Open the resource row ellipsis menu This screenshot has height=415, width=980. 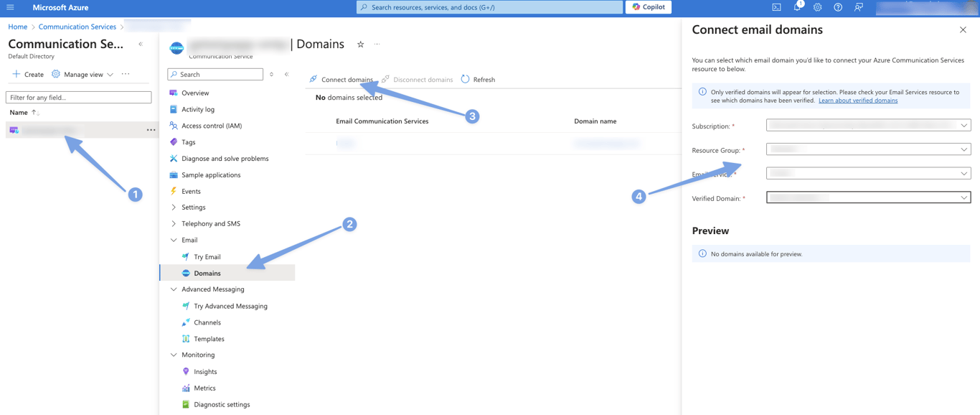tap(151, 130)
